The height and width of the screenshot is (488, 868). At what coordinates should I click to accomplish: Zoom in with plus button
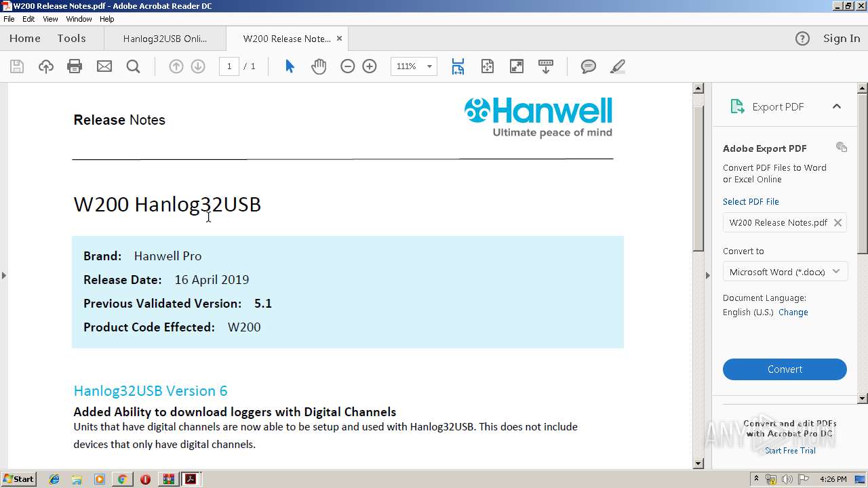370,66
